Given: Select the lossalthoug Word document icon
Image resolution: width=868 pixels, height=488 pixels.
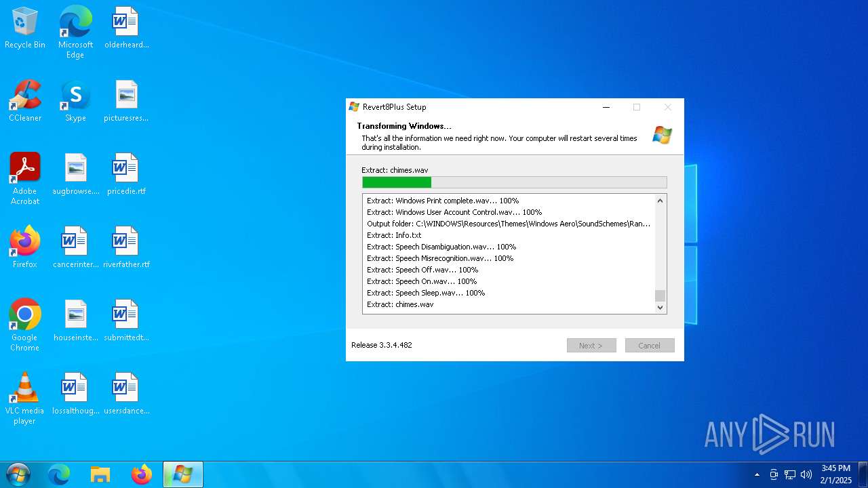Looking at the screenshot, I should pyautogui.click(x=75, y=394).
